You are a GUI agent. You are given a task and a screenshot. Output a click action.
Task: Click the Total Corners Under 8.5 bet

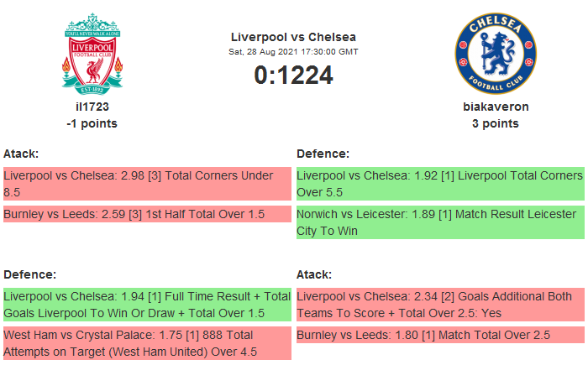(147, 184)
